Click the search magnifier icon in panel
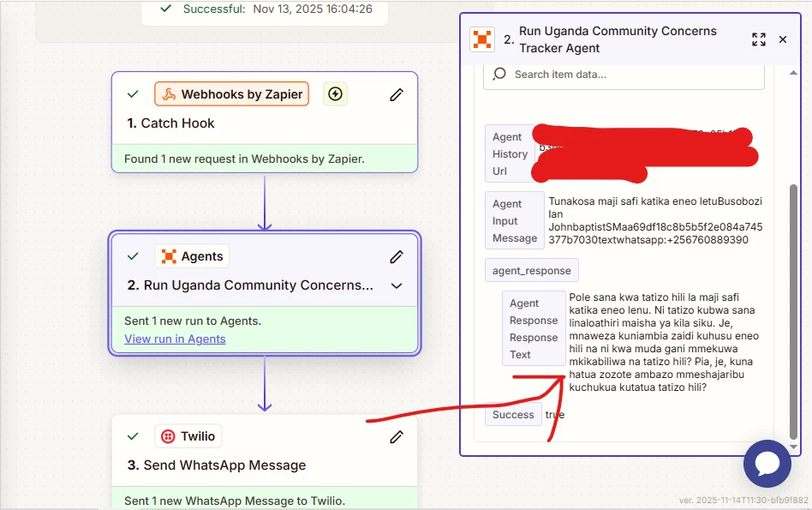The image size is (812, 510). click(x=499, y=74)
